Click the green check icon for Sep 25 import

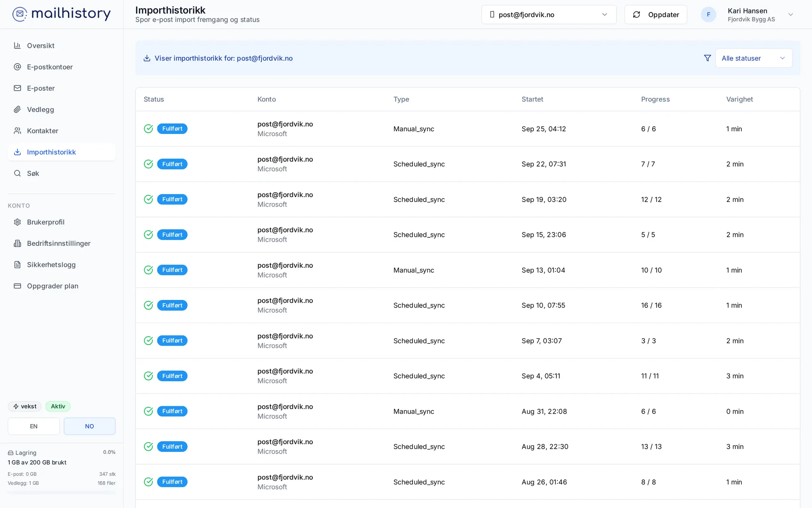click(x=149, y=128)
